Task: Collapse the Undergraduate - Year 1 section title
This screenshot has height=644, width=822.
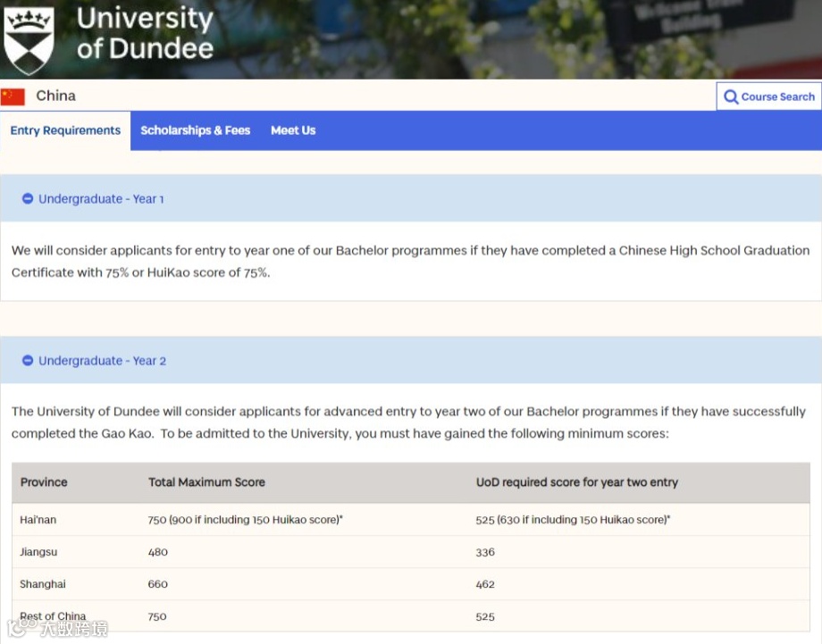Action: click(101, 199)
